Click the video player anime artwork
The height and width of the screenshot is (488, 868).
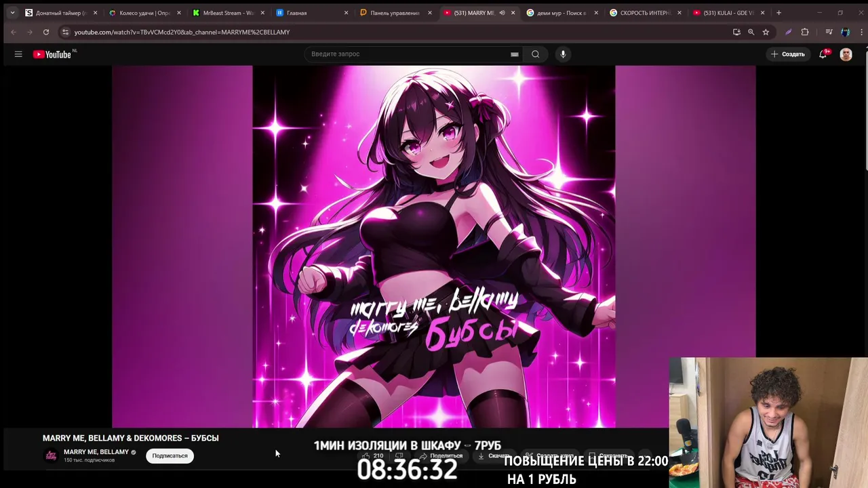tap(434, 247)
